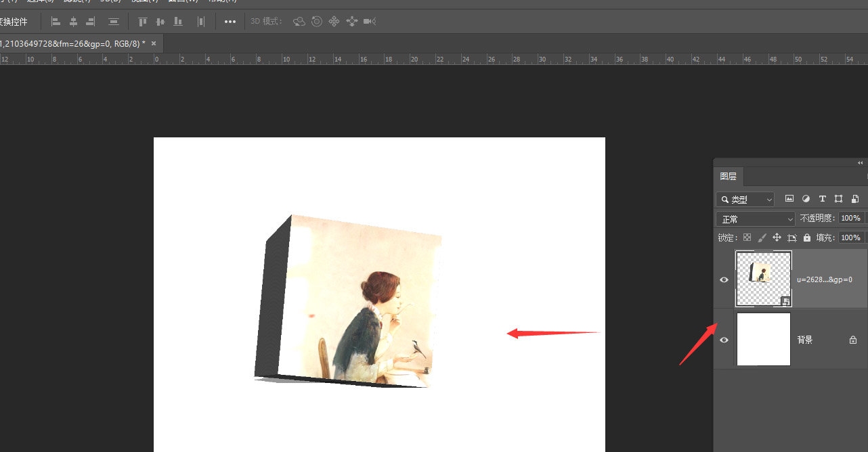The image size is (868, 452).
Task: Click the shape layer filter icon
Action: [840, 199]
